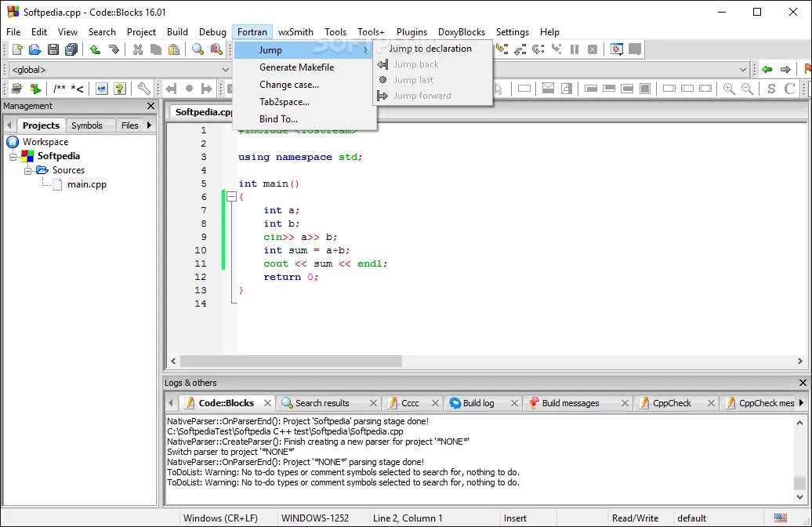Open Find with the magnifier icon
This screenshot has width=812, height=527.
[198, 49]
